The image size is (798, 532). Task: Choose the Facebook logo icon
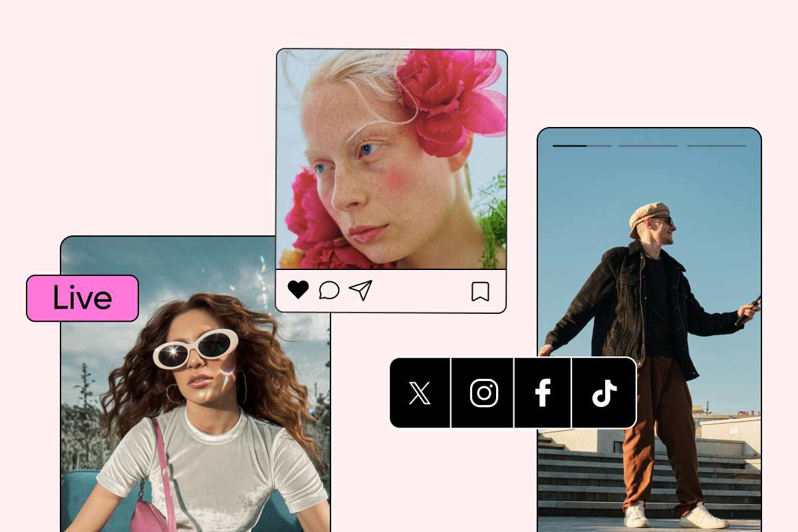[x=543, y=393]
